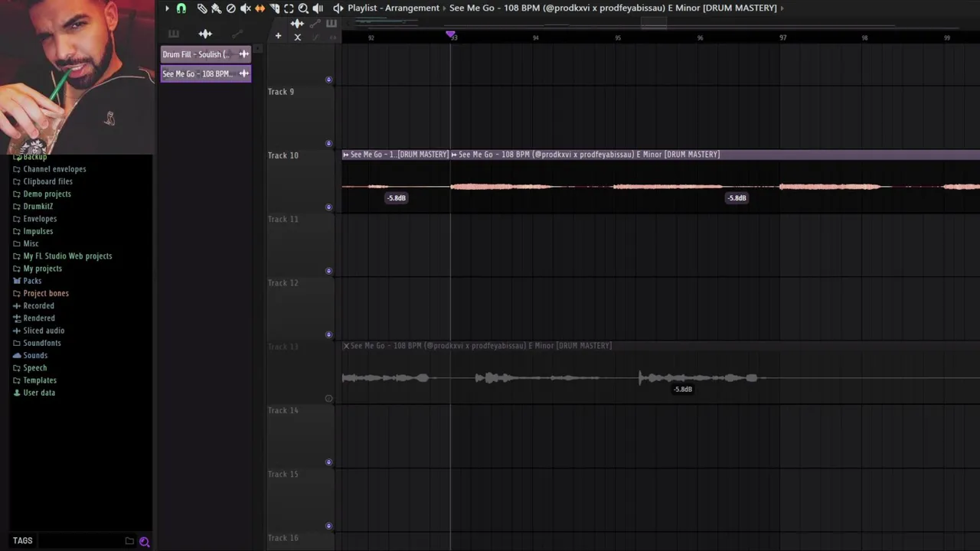
Task: Choose the Select marquee tool
Action: pyautogui.click(x=289, y=8)
